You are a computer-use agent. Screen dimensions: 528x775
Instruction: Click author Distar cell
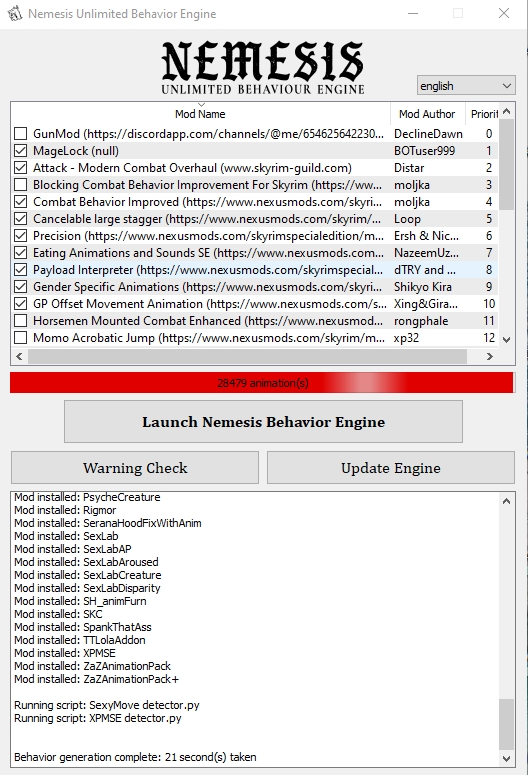[x=409, y=168]
